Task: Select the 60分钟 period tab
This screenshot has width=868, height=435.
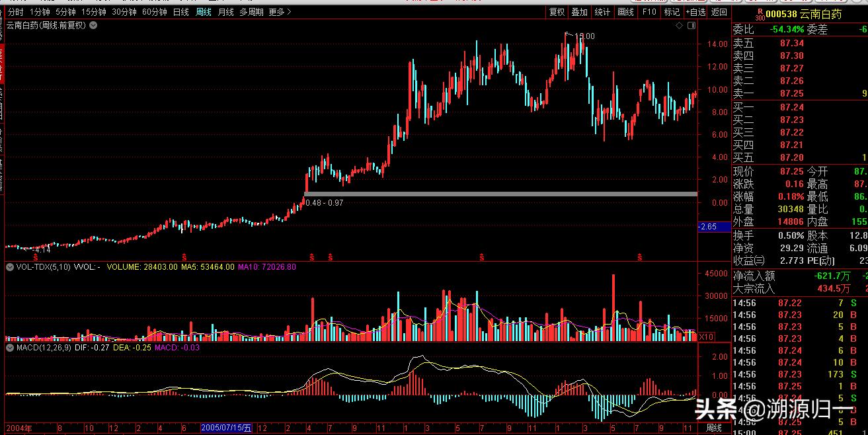Action: click(155, 12)
